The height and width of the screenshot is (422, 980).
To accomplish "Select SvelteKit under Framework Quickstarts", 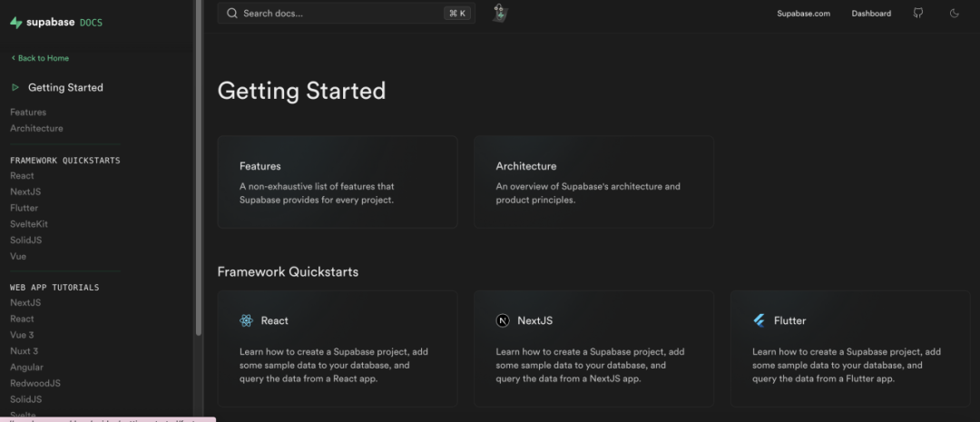I will [29, 224].
